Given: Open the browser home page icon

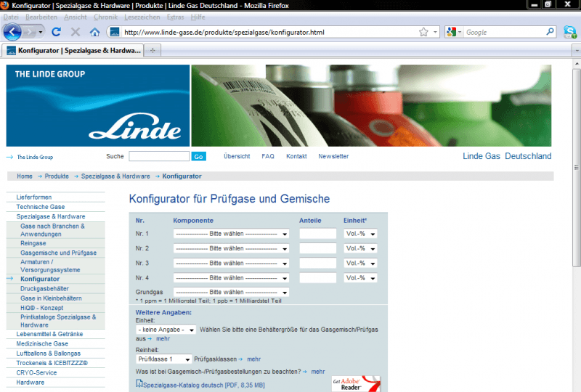Looking at the screenshot, I should click(94, 32).
